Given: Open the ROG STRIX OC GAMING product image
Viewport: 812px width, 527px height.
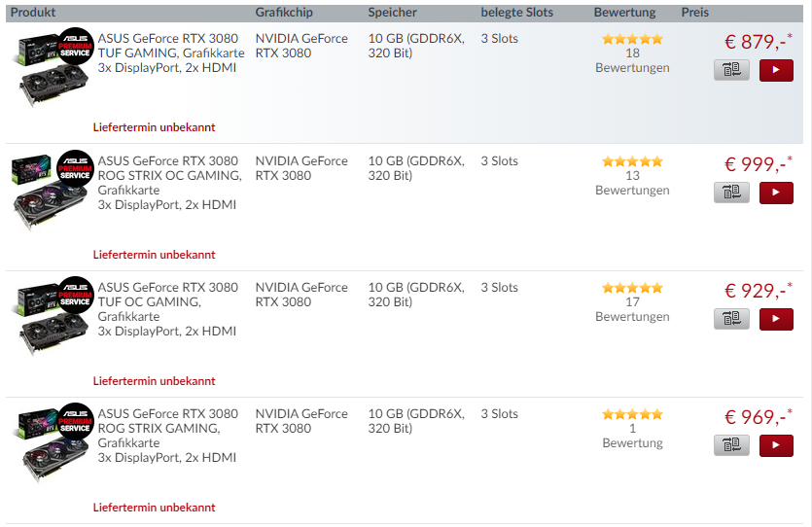Looking at the screenshot, I should (x=52, y=191).
